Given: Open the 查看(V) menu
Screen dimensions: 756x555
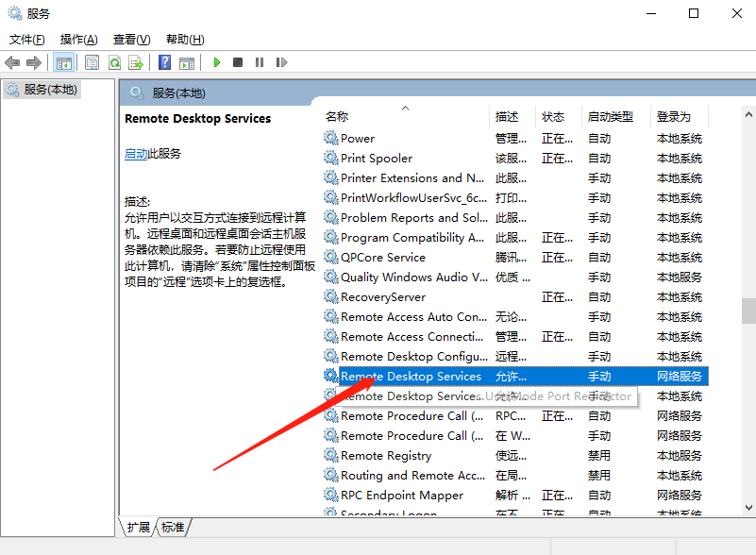Looking at the screenshot, I should point(131,40).
